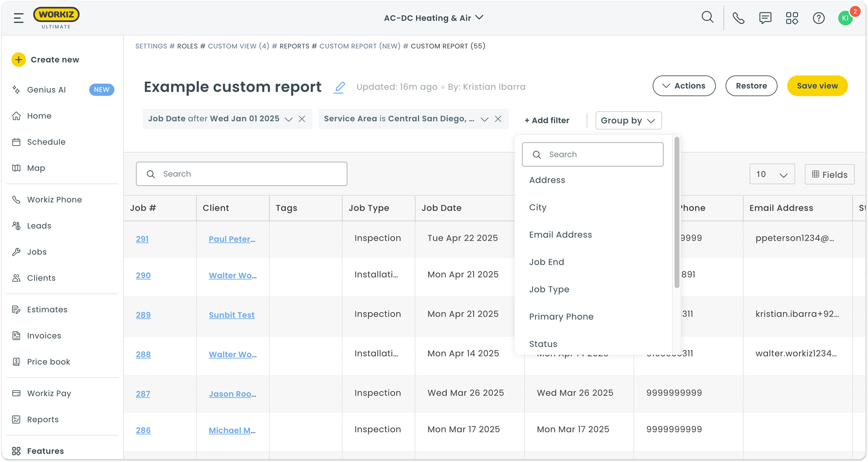This screenshot has width=868, height=462.
Task: Remove the Job Date filter
Action: tap(302, 119)
